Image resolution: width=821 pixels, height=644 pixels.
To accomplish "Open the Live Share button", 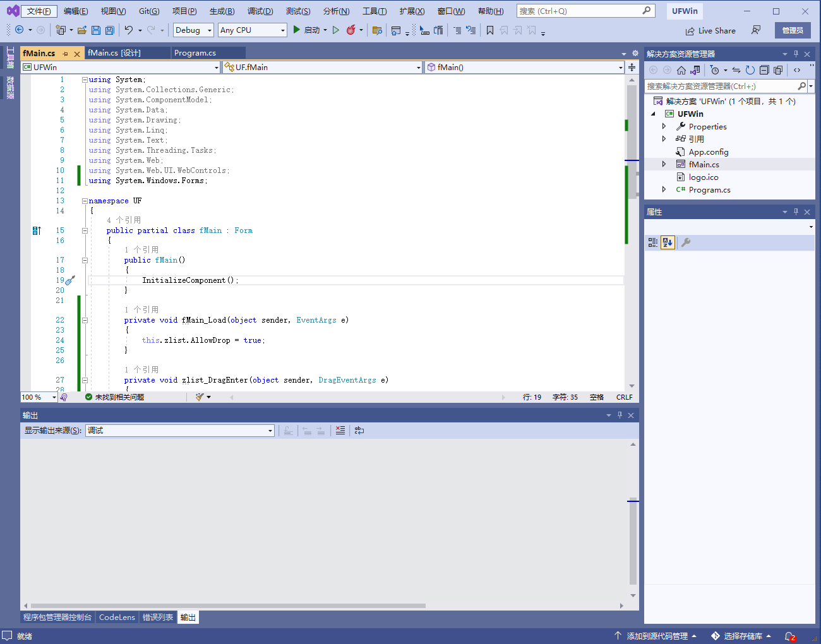I will [710, 30].
